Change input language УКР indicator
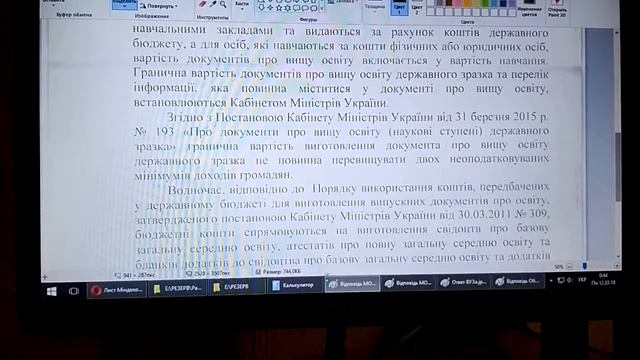This screenshot has height=360, width=640. click(582, 280)
